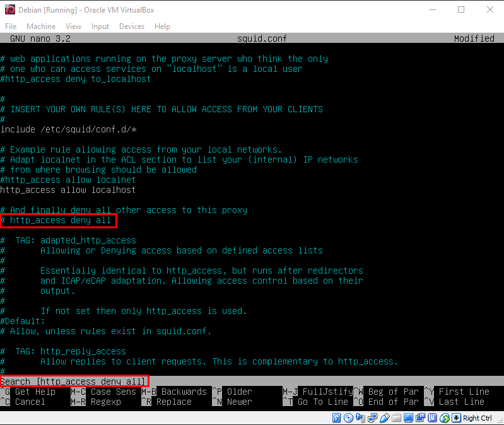Click the screen recording status icon

tap(421, 417)
